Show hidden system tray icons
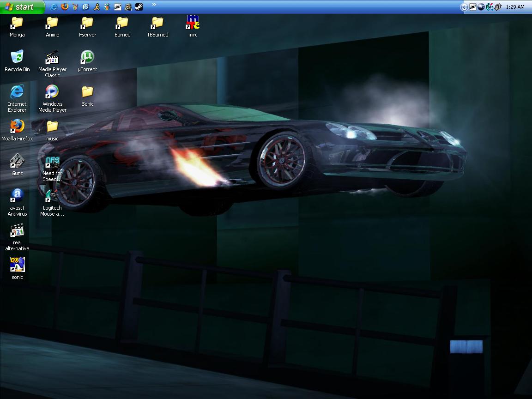 click(x=464, y=7)
